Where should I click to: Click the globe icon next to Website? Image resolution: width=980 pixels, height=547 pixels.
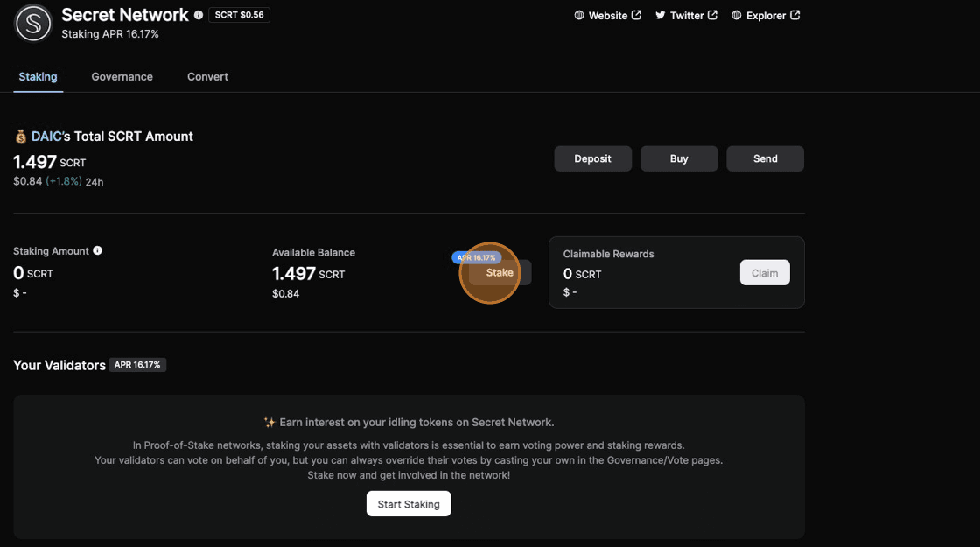579,16
